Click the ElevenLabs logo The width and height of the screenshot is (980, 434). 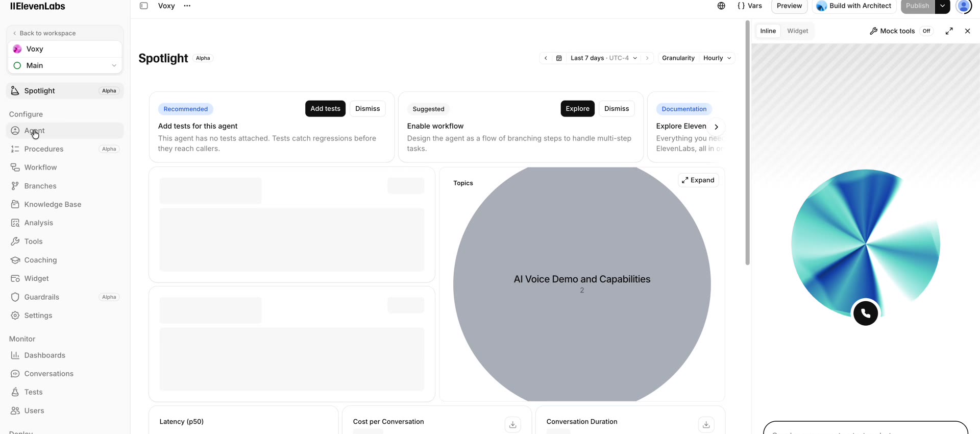coord(38,6)
